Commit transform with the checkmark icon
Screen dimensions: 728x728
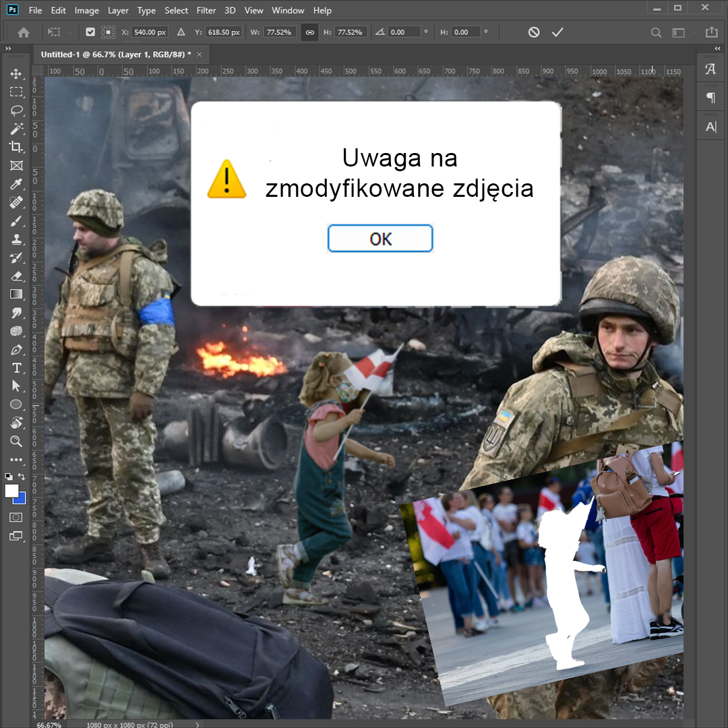(x=557, y=32)
